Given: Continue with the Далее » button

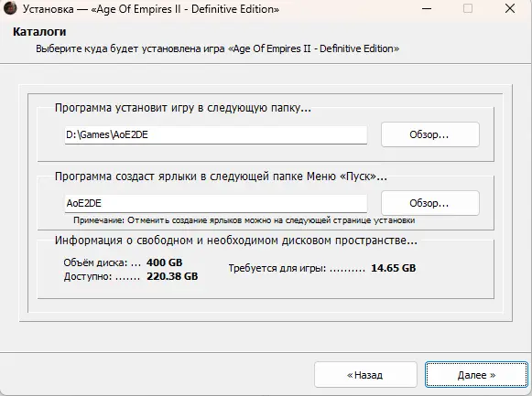Looking at the screenshot, I should 476,375.
